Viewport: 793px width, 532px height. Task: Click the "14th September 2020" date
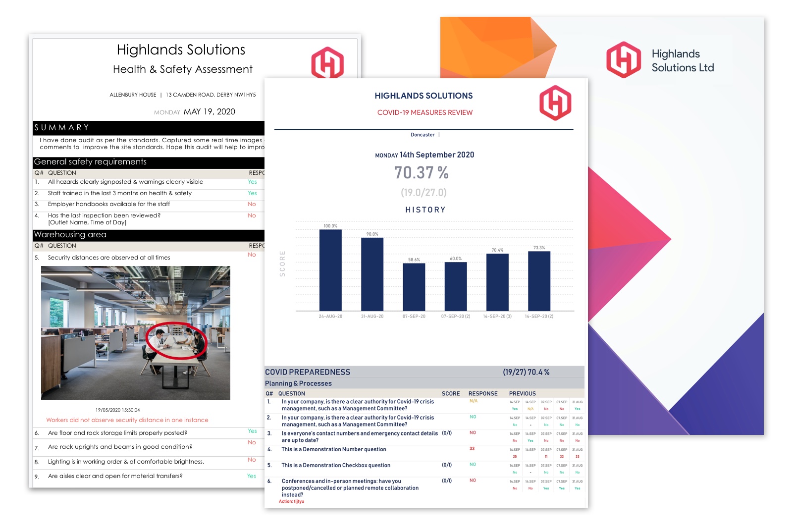[x=437, y=155]
